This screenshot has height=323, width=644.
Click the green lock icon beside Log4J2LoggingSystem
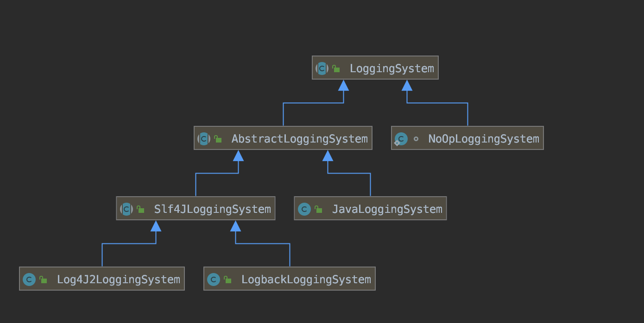click(43, 280)
